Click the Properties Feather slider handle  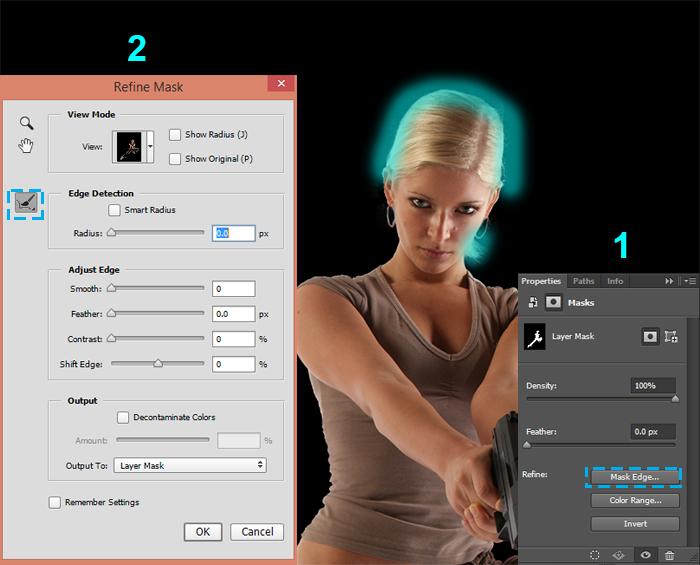tap(527, 445)
